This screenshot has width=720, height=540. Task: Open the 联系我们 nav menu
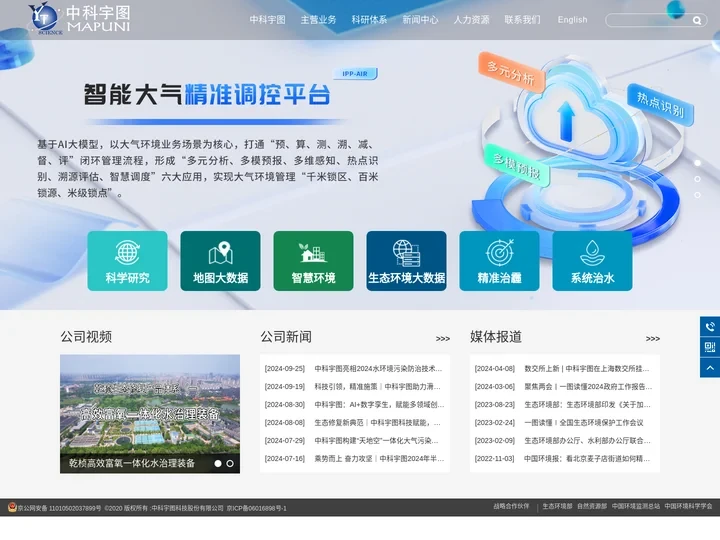click(x=523, y=20)
